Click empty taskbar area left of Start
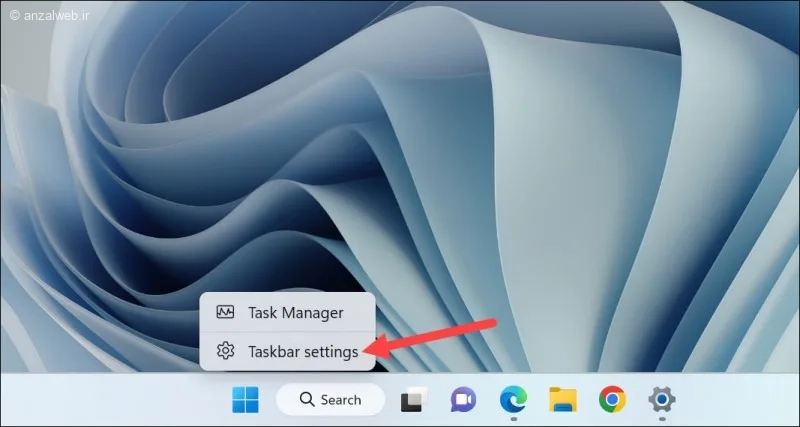 click(112, 399)
